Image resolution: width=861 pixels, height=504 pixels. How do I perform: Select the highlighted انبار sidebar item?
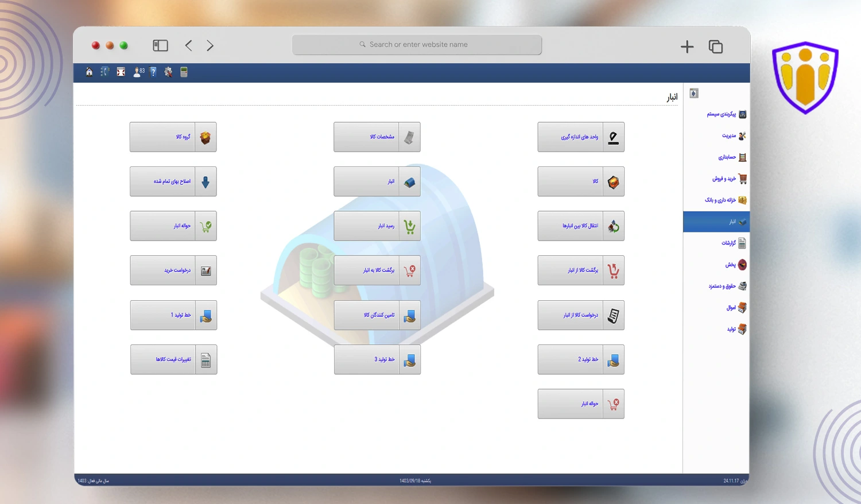(x=716, y=222)
